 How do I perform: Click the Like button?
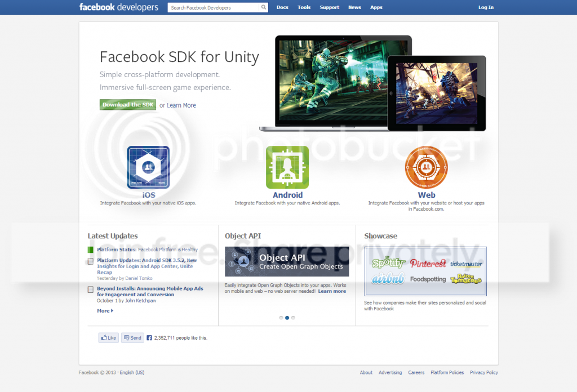(109, 337)
